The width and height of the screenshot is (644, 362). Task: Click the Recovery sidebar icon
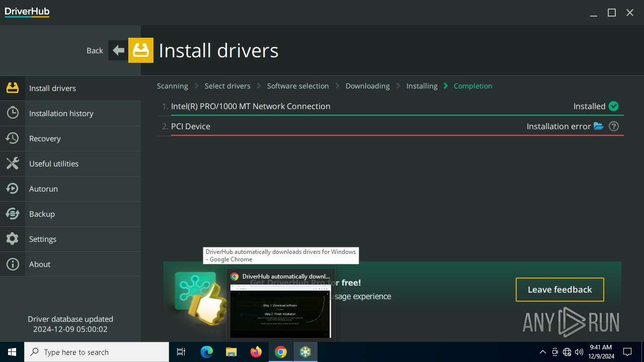tap(13, 138)
